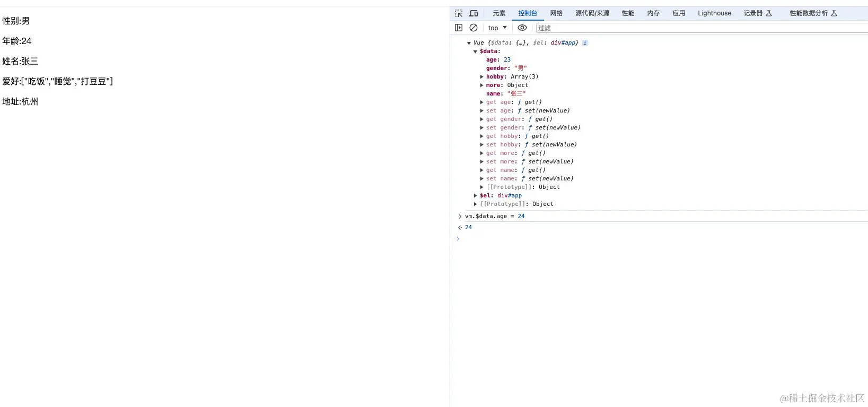The height and width of the screenshot is (407, 868).
Task: Click the empty console prompt line
Action: [662, 239]
